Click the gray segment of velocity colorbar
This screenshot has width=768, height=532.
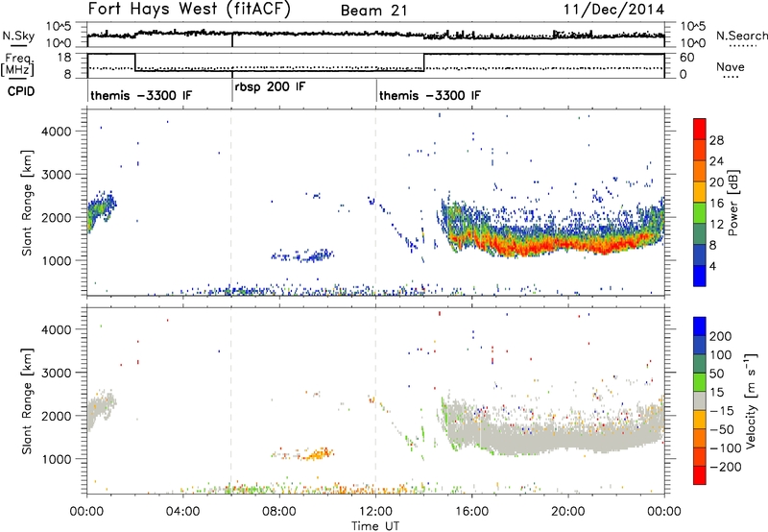[x=700, y=400]
